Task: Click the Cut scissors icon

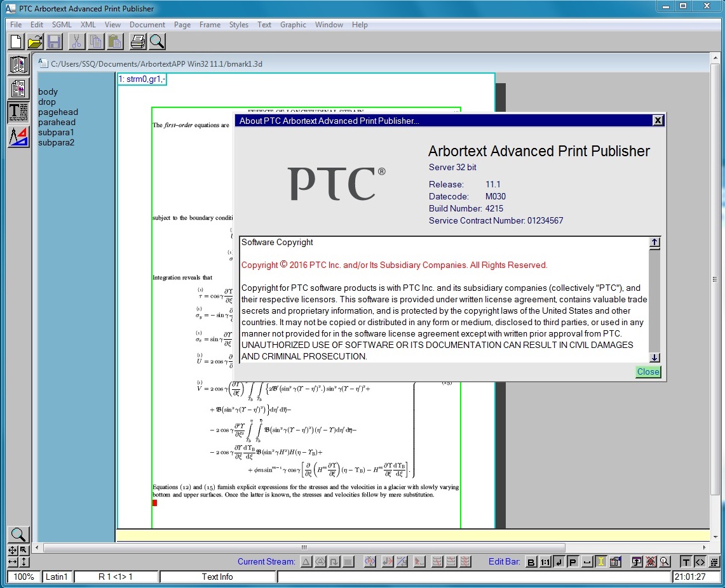Action: click(x=76, y=41)
